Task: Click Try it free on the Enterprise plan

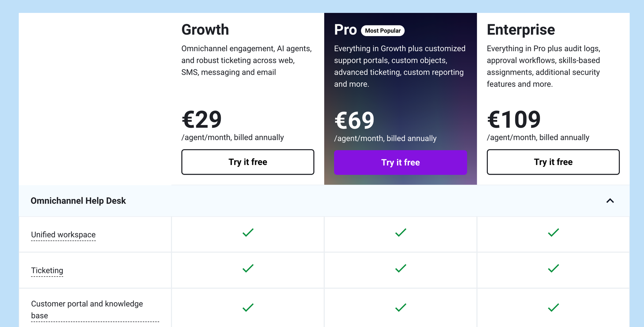Action: 553,162
